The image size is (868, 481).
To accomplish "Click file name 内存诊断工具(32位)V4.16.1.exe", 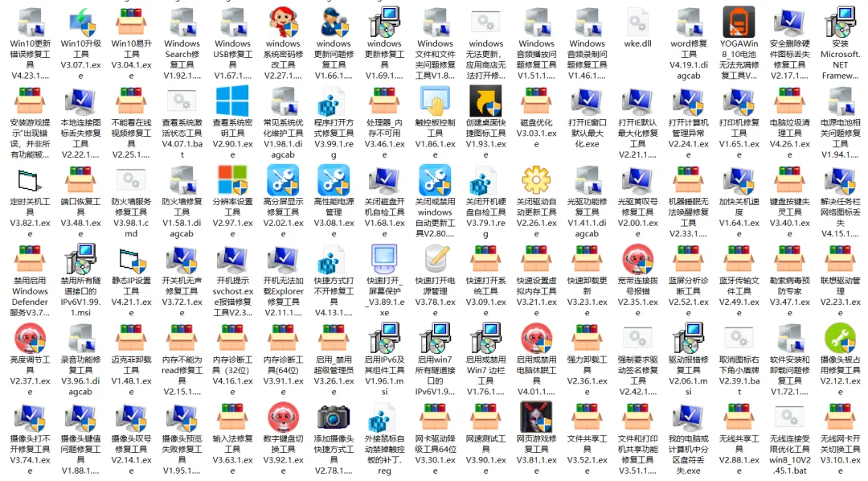I will click(x=232, y=376).
